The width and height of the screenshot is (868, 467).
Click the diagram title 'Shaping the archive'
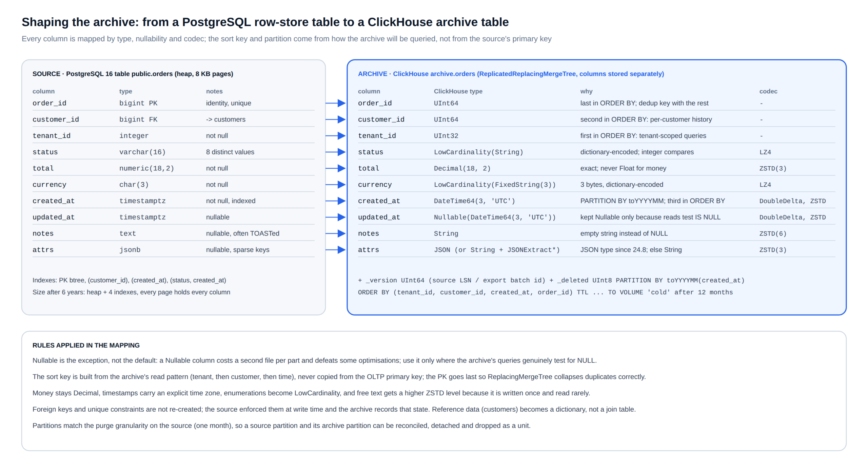[265, 22]
